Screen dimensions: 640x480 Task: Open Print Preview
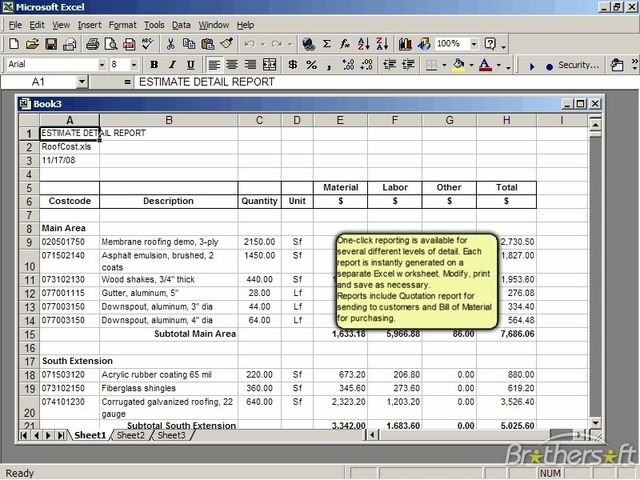pyautogui.click(x=111, y=44)
